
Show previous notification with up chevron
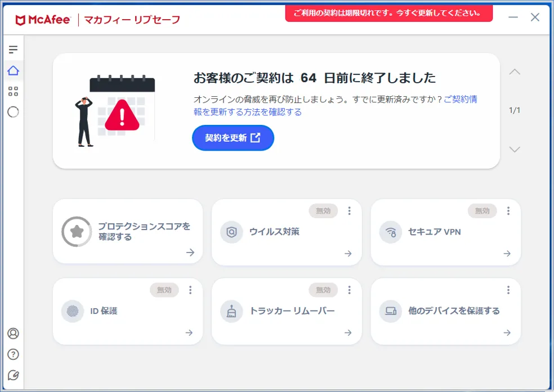point(515,71)
